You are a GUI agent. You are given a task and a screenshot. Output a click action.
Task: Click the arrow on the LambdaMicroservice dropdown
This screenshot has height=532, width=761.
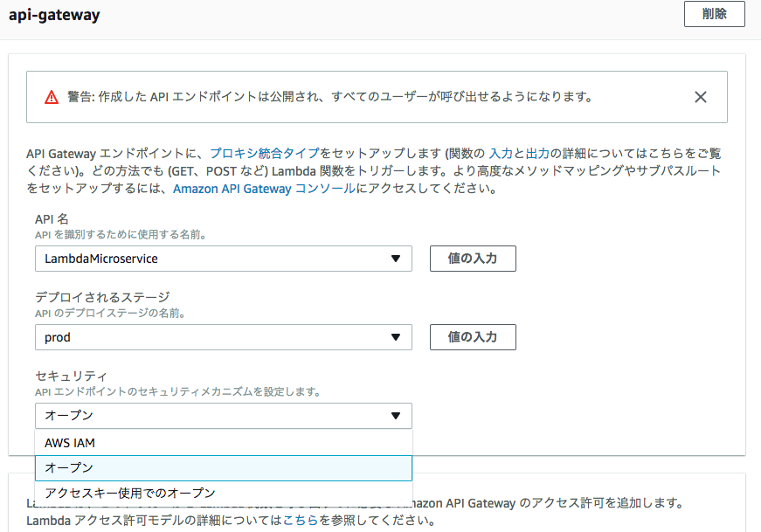(396, 259)
